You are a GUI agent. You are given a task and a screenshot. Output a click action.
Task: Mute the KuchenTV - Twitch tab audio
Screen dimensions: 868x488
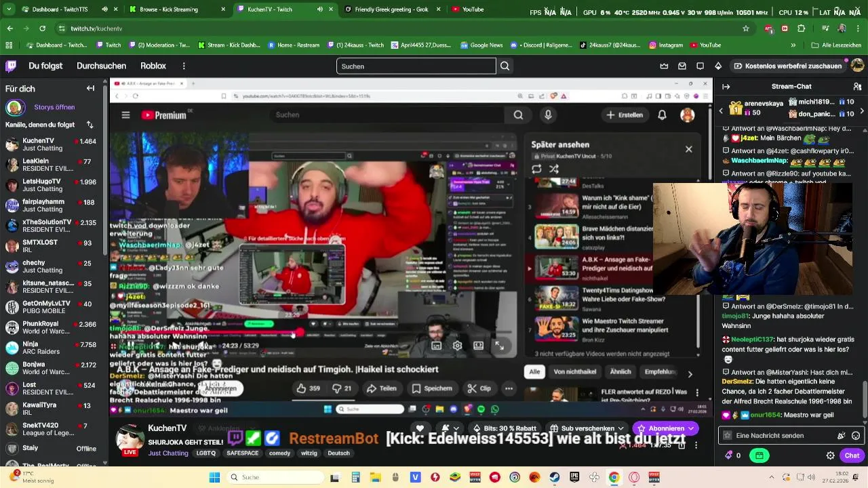319,9
